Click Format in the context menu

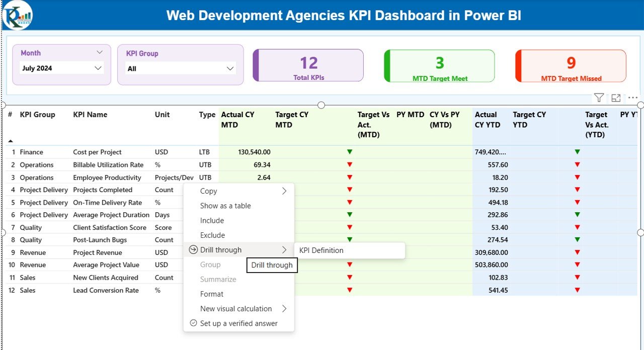[212, 294]
